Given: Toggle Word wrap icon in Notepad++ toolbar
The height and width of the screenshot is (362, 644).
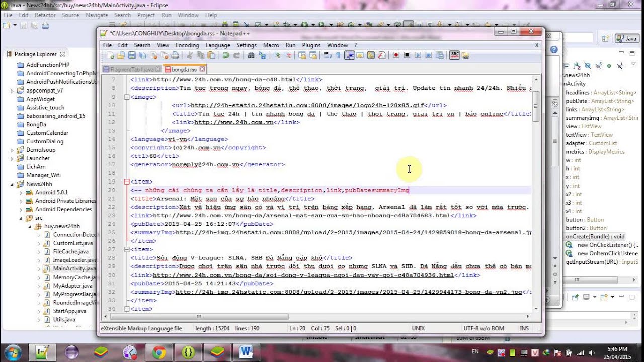Looking at the screenshot, I should point(328,55).
